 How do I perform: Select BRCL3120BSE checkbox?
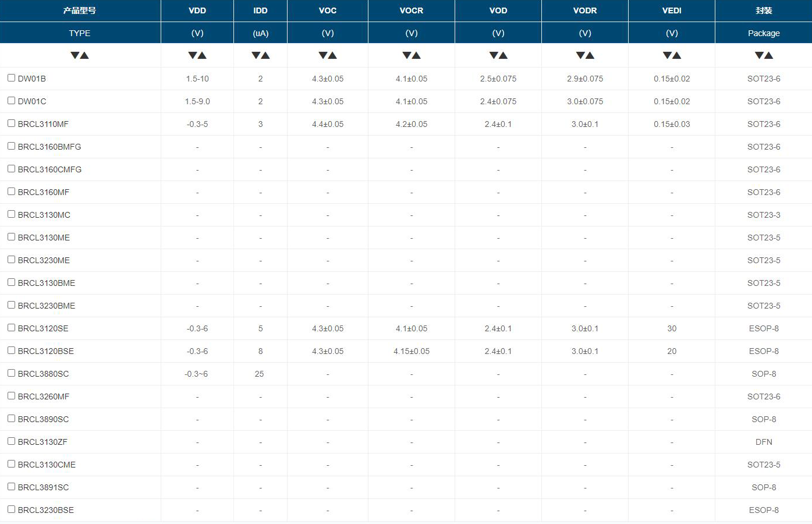click(11, 350)
